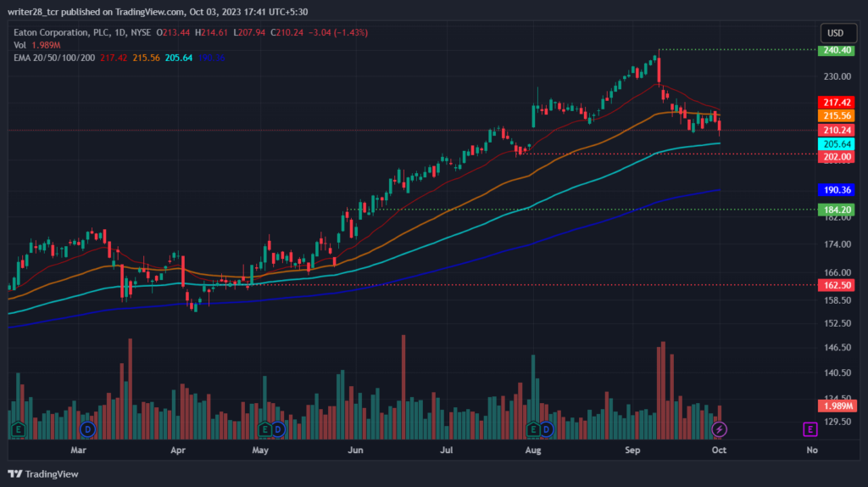Image resolution: width=868 pixels, height=487 pixels.
Task: Open the upcoming magenta earnings E marker
Action: (x=810, y=429)
